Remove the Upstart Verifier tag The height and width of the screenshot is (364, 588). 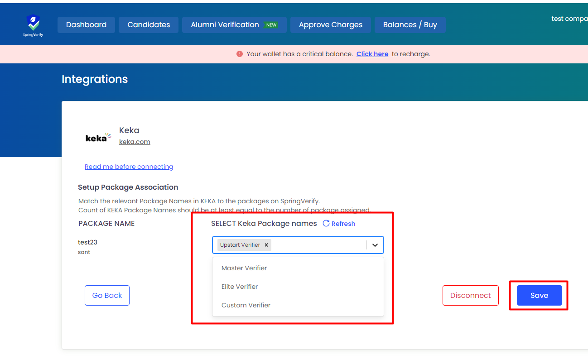266,245
